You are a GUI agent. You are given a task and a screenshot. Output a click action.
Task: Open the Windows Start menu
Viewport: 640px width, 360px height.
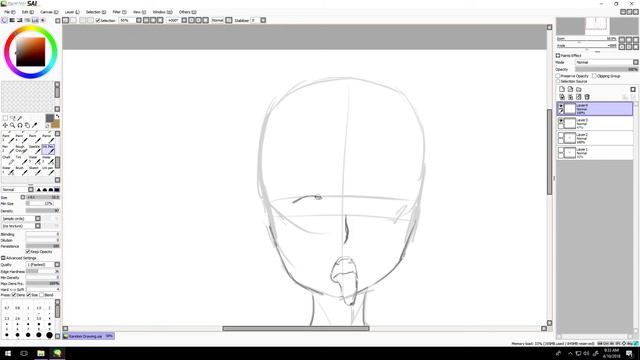coord(8,353)
